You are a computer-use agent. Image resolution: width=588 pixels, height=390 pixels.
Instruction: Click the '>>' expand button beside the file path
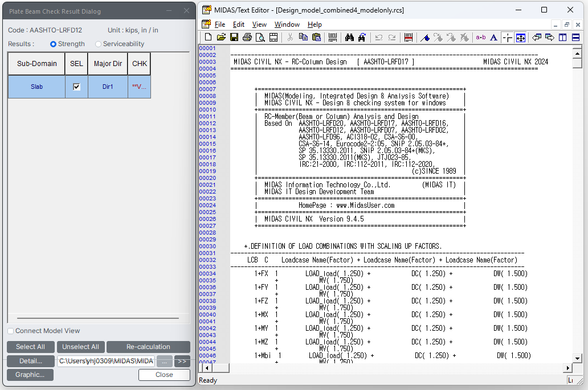coord(182,361)
